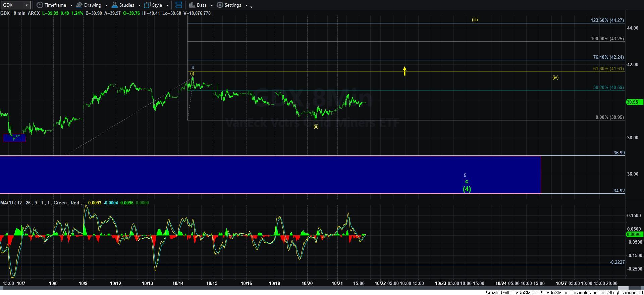The height and width of the screenshot is (295, 644).
Task: Click the yellow (iii) wave label
Action: click(475, 19)
